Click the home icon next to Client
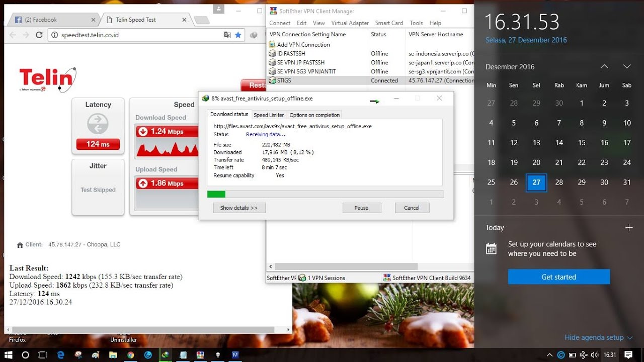The width and height of the screenshot is (644, 362). [x=20, y=245]
